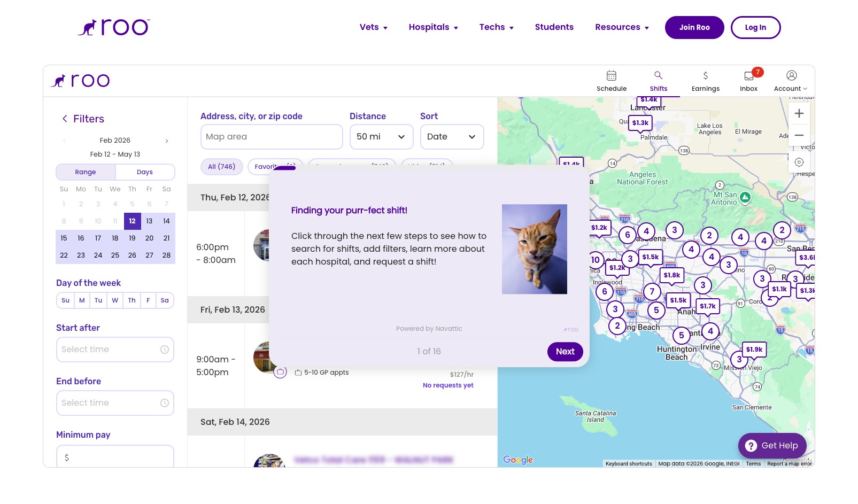Click the roo logo in site header
This screenshot has width=858, height=504.
(114, 27)
